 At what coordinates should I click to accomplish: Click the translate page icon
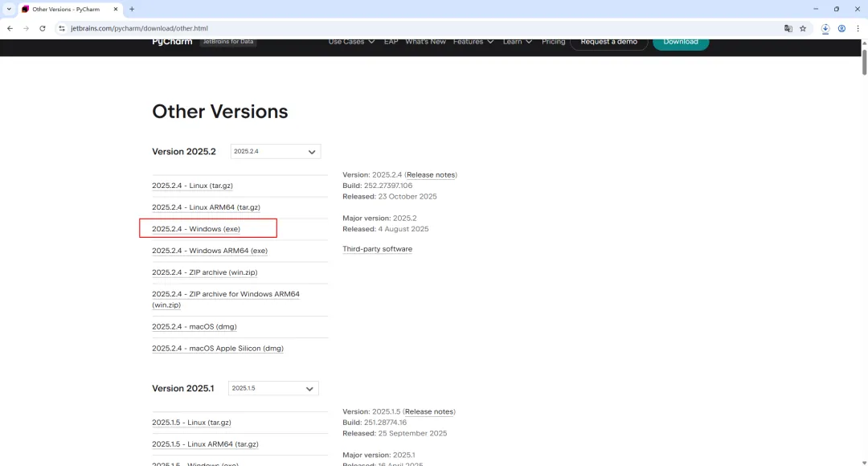(788, 28)
